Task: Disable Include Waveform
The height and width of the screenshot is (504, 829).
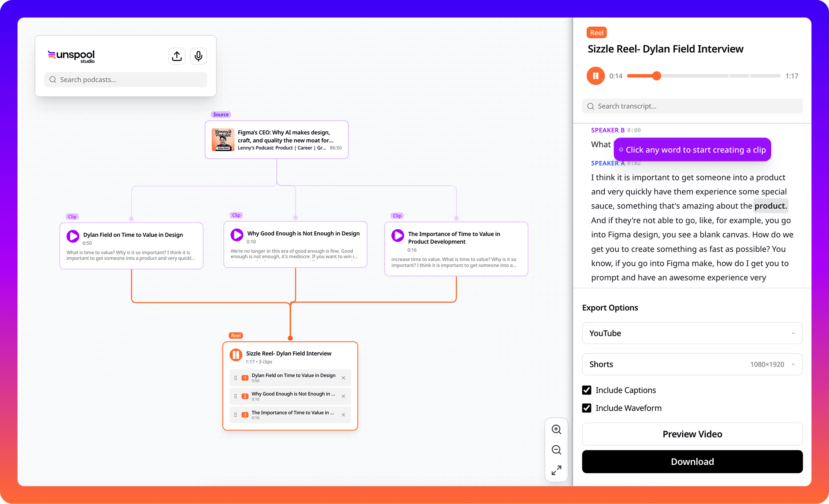Action: click(x=586, y=408)
